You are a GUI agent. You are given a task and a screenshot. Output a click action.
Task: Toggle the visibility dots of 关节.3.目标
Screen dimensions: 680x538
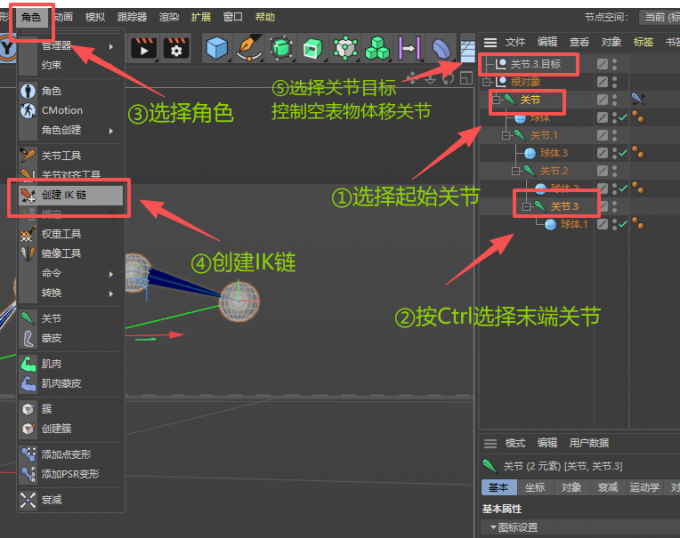click(x=615, y=64)
